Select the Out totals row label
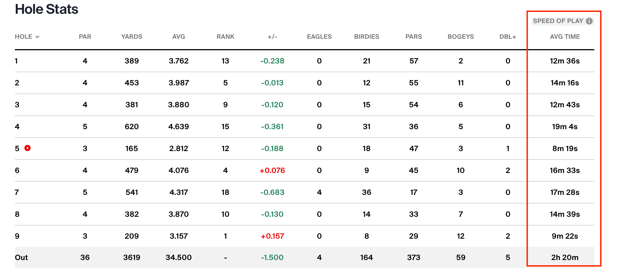The image size is (644, 269). 21,257
